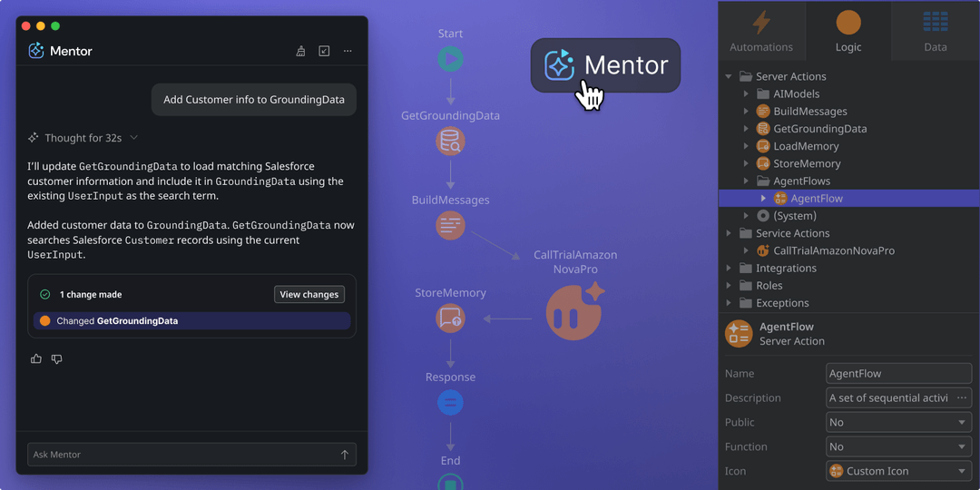Select the AgentFlows folder

point(802,181)
